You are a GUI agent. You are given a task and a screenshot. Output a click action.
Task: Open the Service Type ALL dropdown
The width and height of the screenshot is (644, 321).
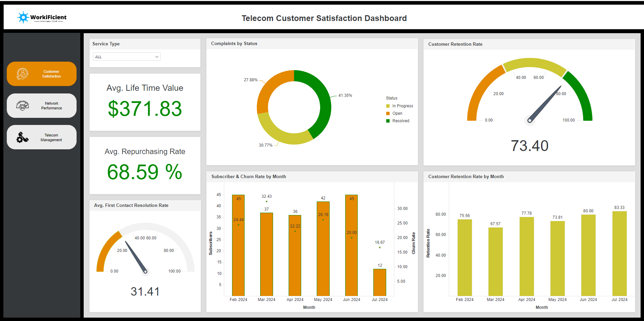[126, 57]
